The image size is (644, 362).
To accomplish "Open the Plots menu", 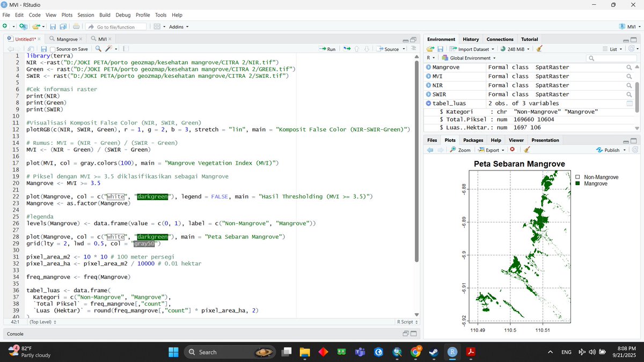I will 68,14.
